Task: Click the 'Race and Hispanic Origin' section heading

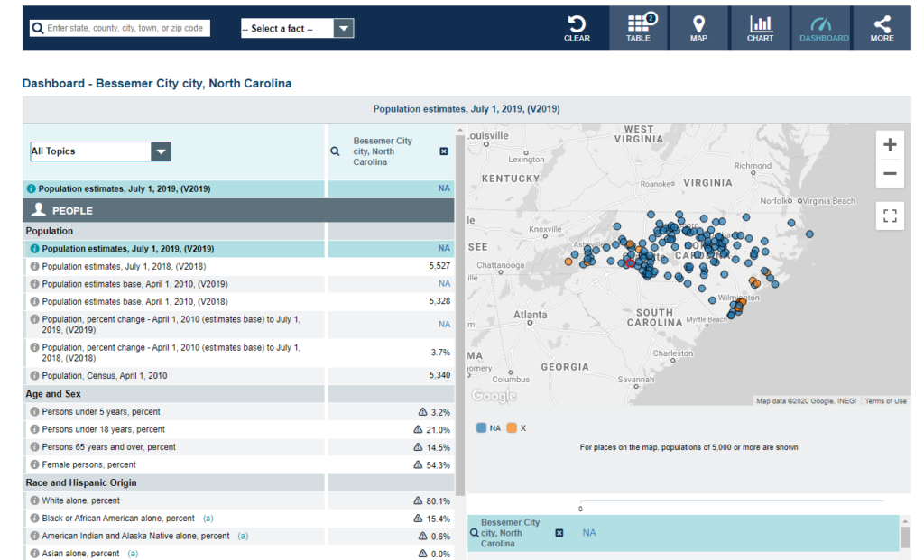Action: tap(80, 482)
